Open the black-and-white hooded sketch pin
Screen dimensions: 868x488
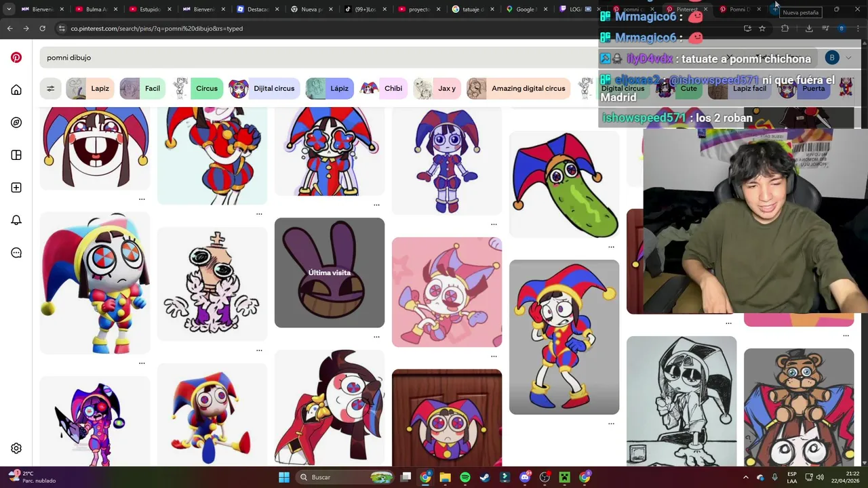(682, 401)
